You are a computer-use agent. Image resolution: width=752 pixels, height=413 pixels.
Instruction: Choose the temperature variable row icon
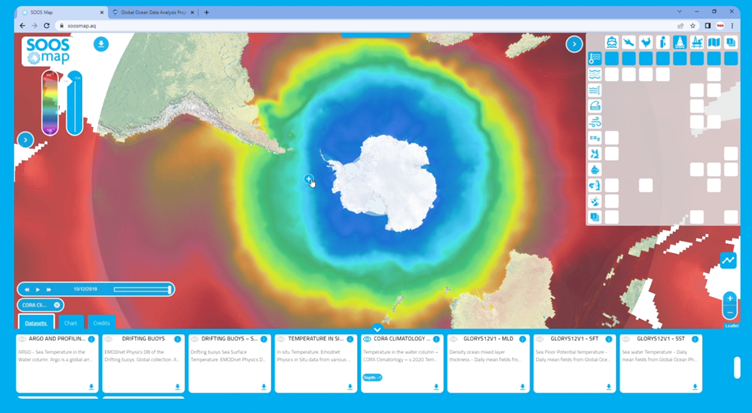pyautogui.click(x=595, y=58)
